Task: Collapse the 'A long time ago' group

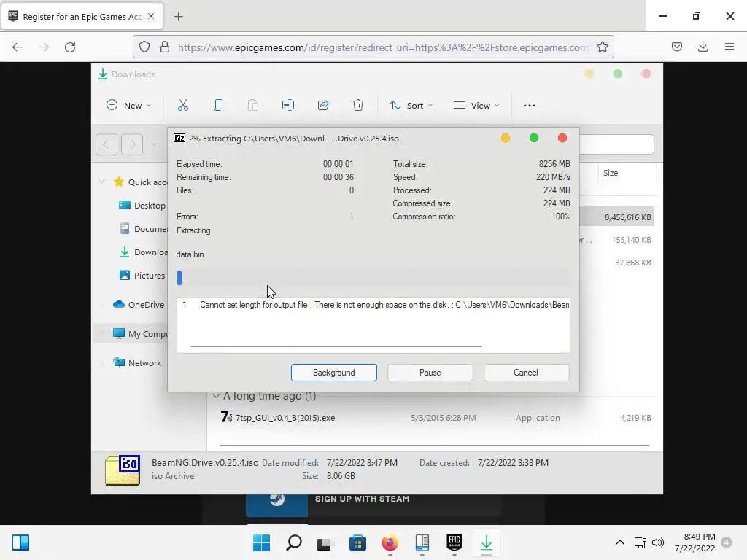Action: [216, 396]
